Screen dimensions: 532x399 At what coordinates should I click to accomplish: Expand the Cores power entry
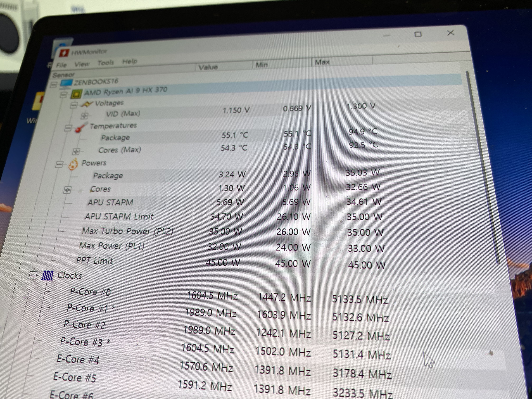67,190
